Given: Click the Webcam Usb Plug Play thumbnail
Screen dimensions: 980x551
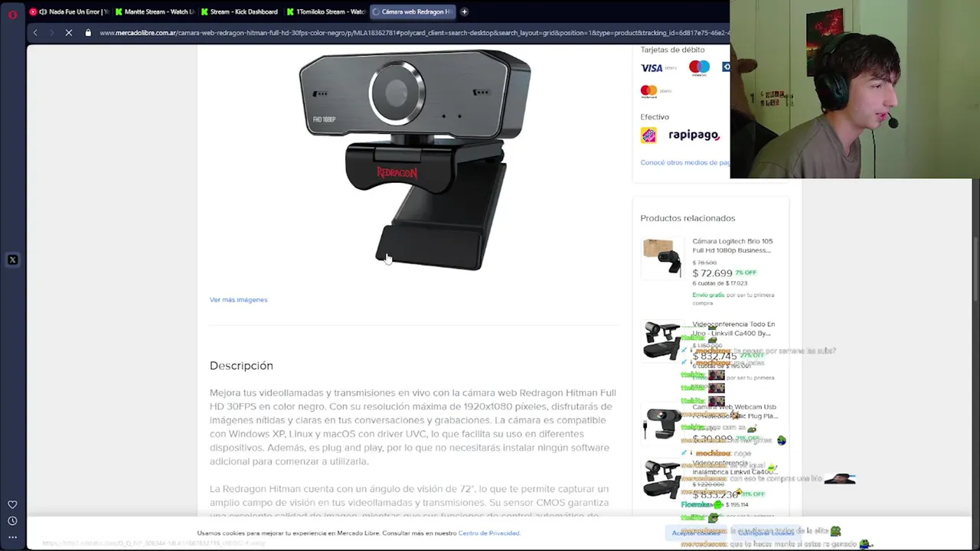Looking at the screenshot, I should coord(661,423).
